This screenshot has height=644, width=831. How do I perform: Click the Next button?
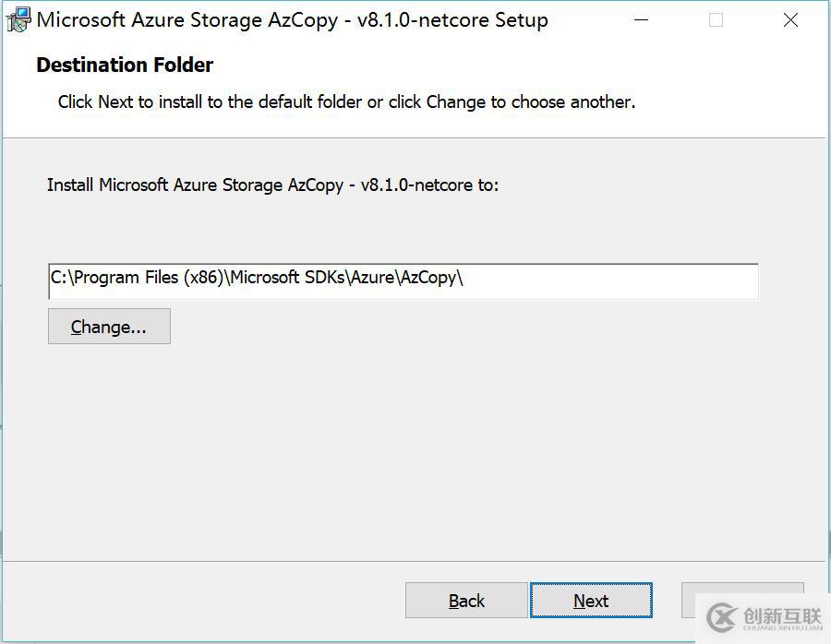(591, 600)
